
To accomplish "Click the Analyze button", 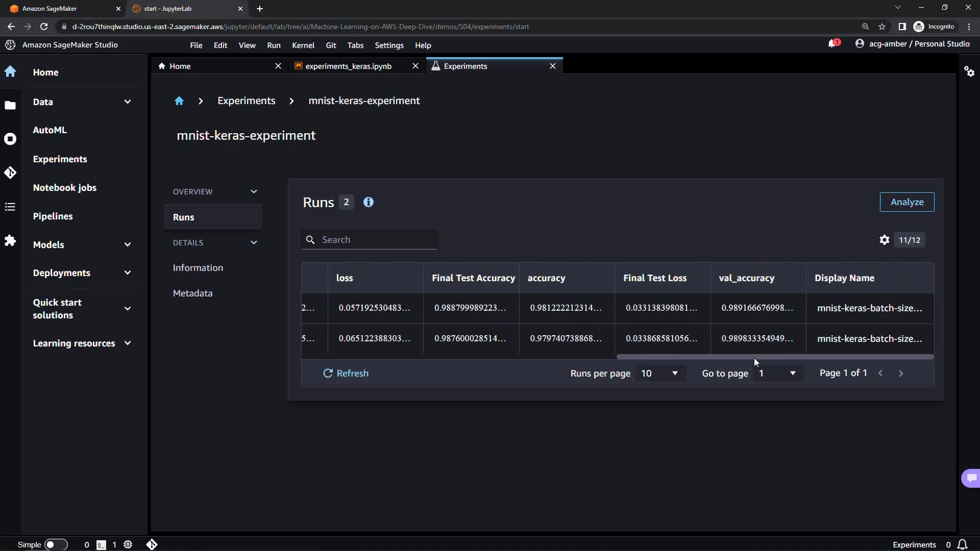I will [906, 202].
